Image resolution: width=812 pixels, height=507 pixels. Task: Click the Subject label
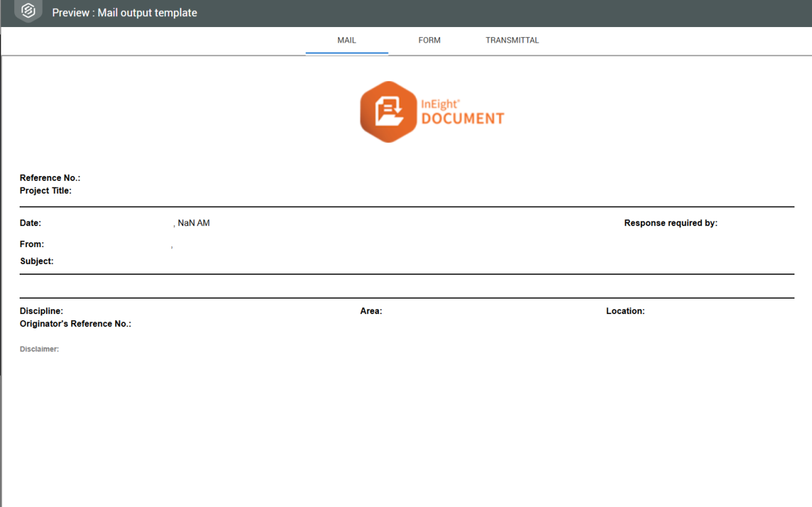coord(37,261)
